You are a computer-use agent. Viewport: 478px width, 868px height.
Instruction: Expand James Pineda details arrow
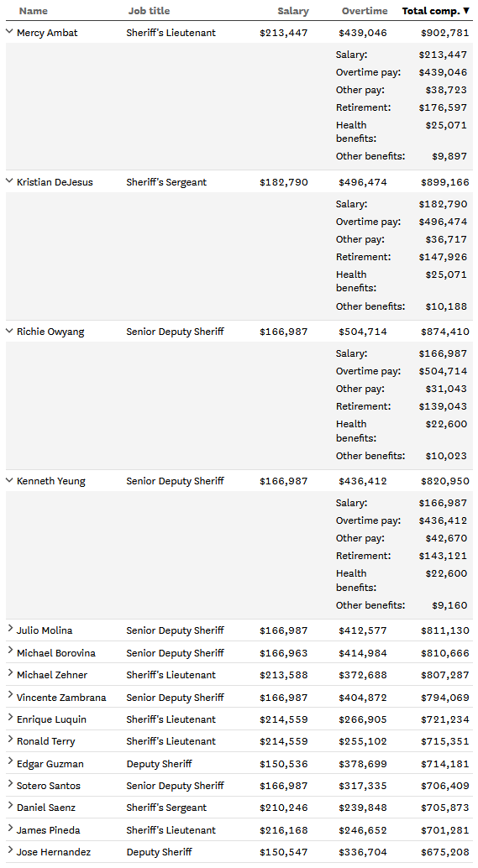[x=10, y=828]
